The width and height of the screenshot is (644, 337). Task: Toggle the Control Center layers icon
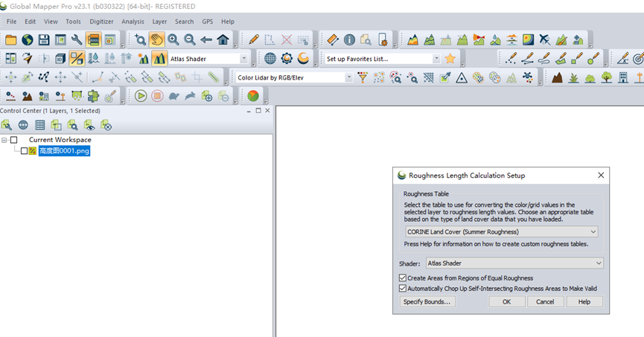point(93,40)
